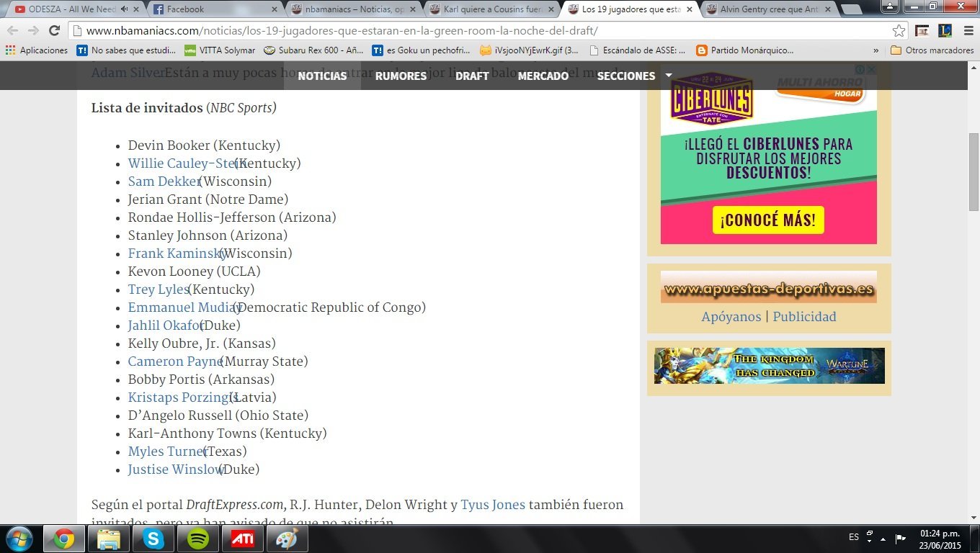Open the Subaru Rex 600 bookmark
Screen dimensions: 980x553
tap(313, 50)
